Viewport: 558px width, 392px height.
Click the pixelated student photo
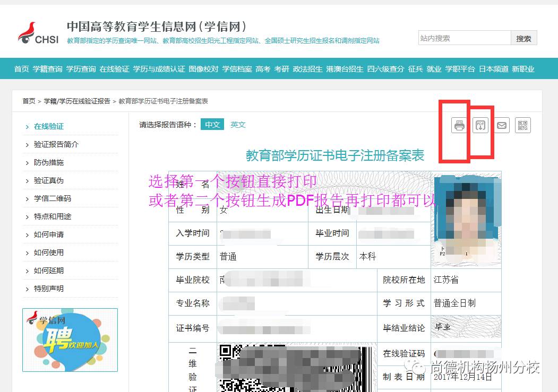coord(466,219)
